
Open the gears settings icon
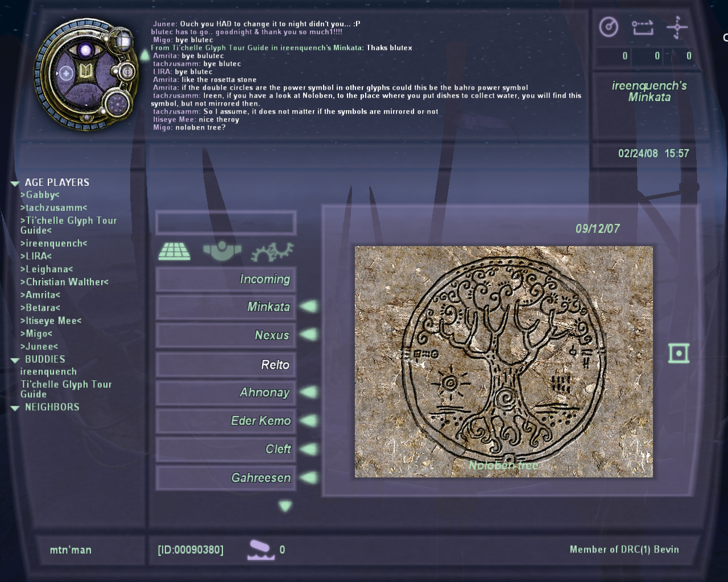(x=272, y=251)
